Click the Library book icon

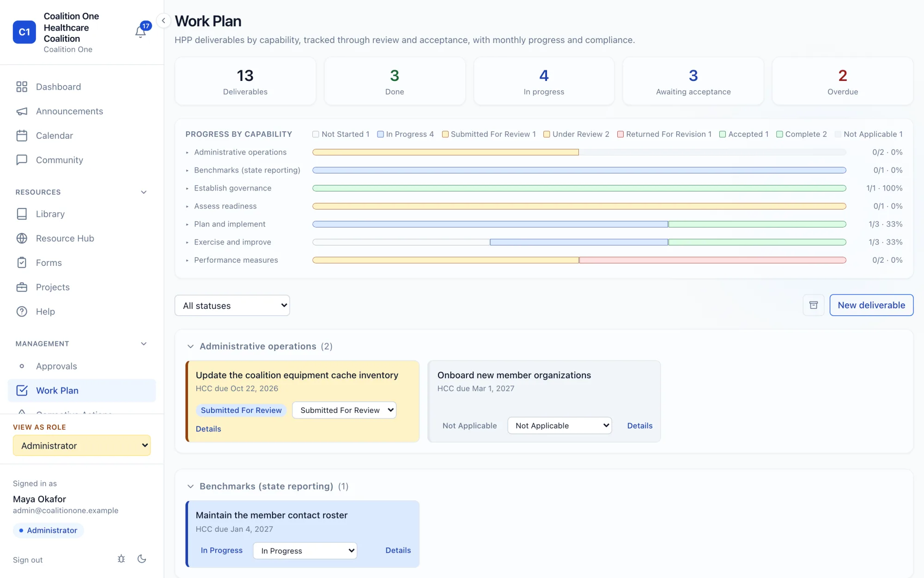[22, 214]
